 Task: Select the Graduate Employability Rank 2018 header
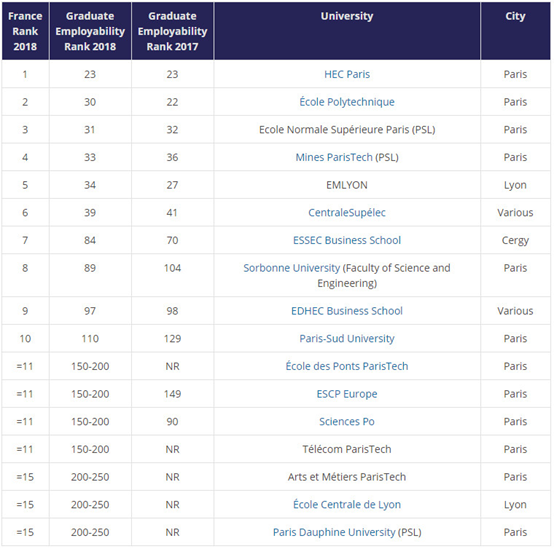tap(90, 31)
